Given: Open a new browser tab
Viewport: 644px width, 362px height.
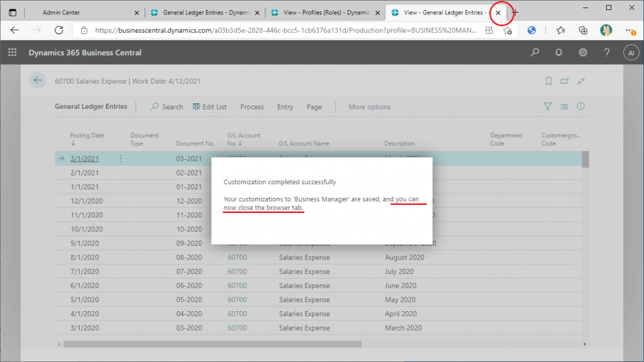Looking at the screenshot, I should click(516, 13).
